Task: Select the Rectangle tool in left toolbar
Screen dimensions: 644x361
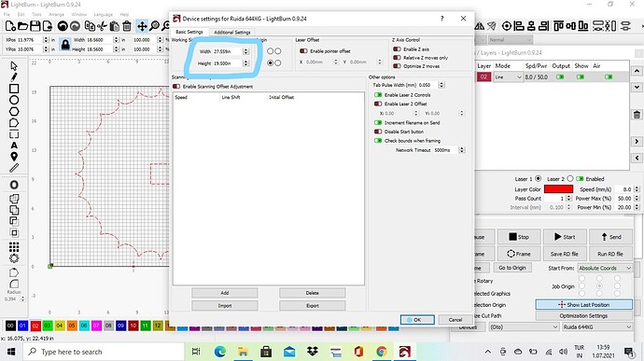Action: [14, 89]
